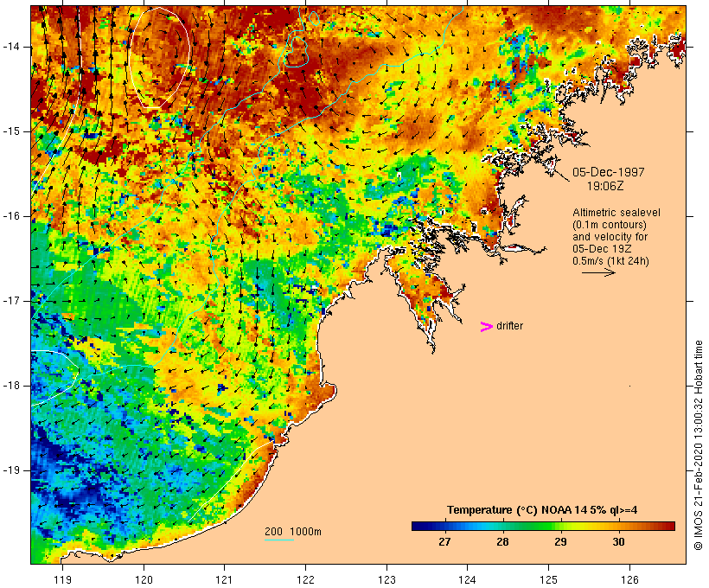Click the colorbar value 29
Viewport: 709px width, 588px height.
pos(560,541)
